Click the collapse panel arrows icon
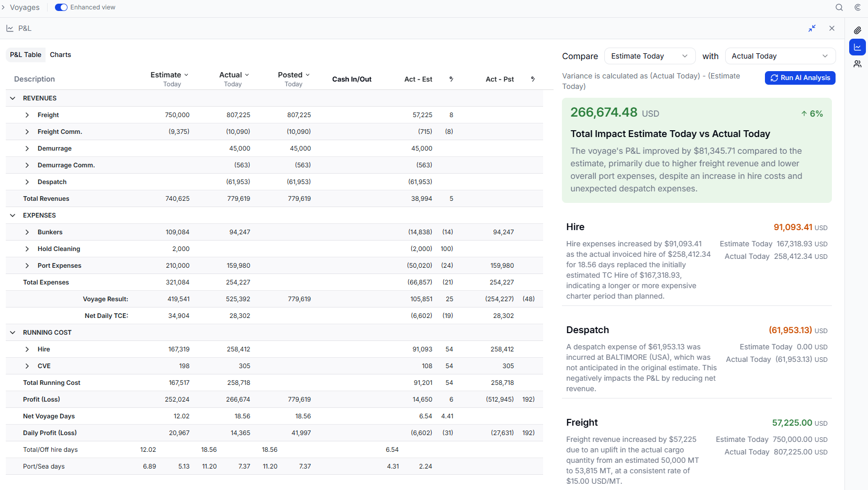The height and width of the screenshot is (490, 868). (812, 28)
